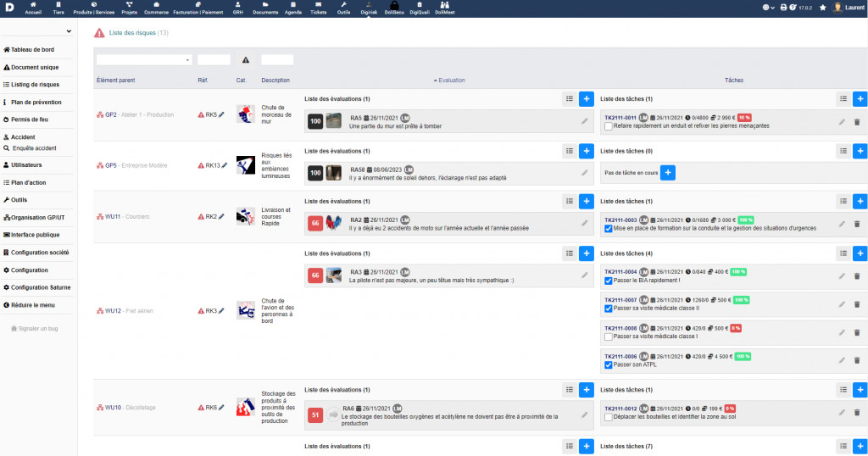Click the edit pencil for evaluation RA58

tap(584, 173)
